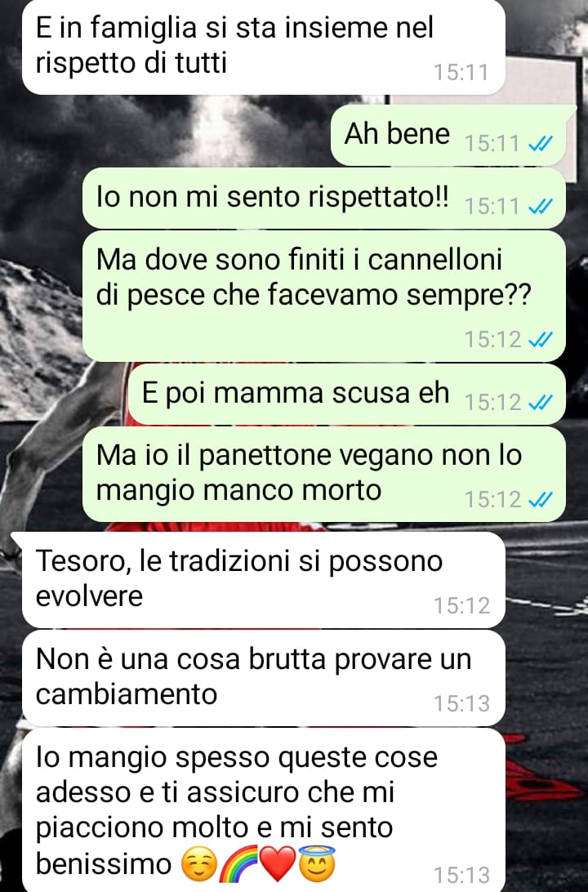Select the panettone vegano message bubble

click(x=324, y=474)
